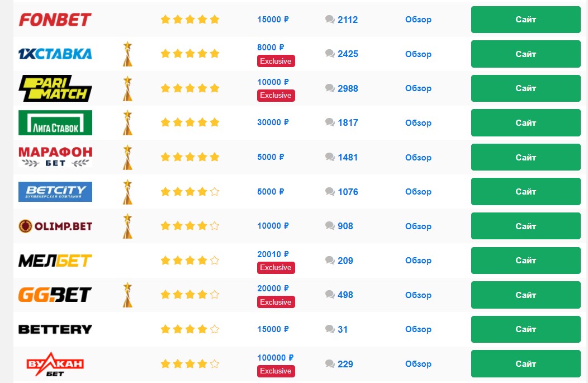Click the 30000 ₽ bonus link
This screenshot has height=383, width=588.
coord(273,122)
